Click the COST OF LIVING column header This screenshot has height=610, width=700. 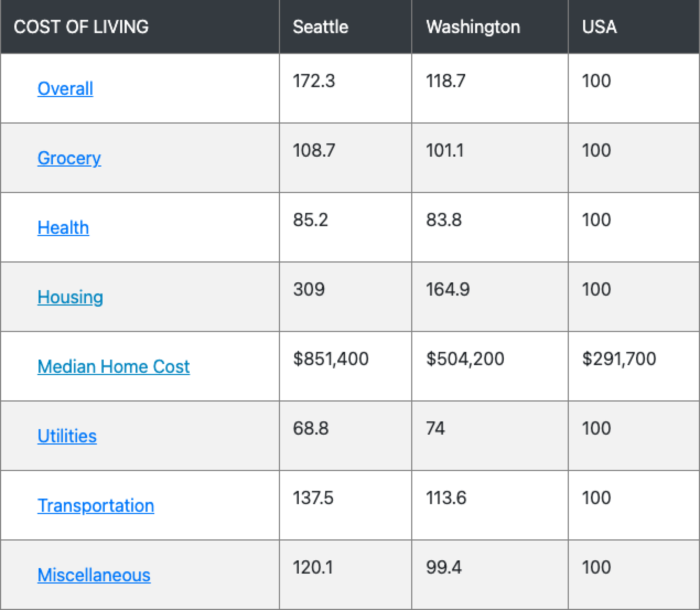pos(81,27)
